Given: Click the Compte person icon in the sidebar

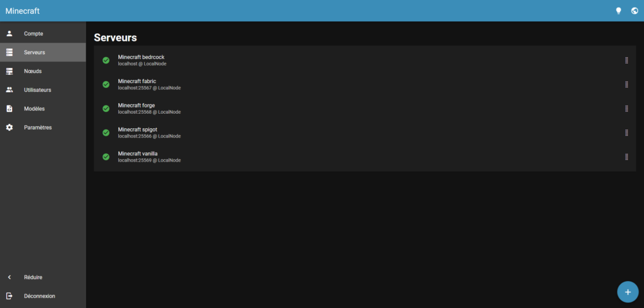Looking at the screenshot, I should point(9,33).
